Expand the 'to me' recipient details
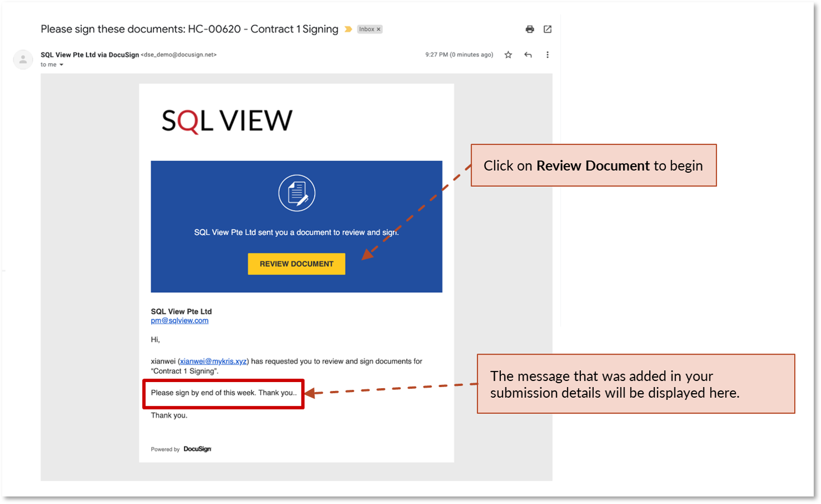Image resolution: width=821 pixels, height=504 pixels. pyautogui.click(x=62, y=65)
